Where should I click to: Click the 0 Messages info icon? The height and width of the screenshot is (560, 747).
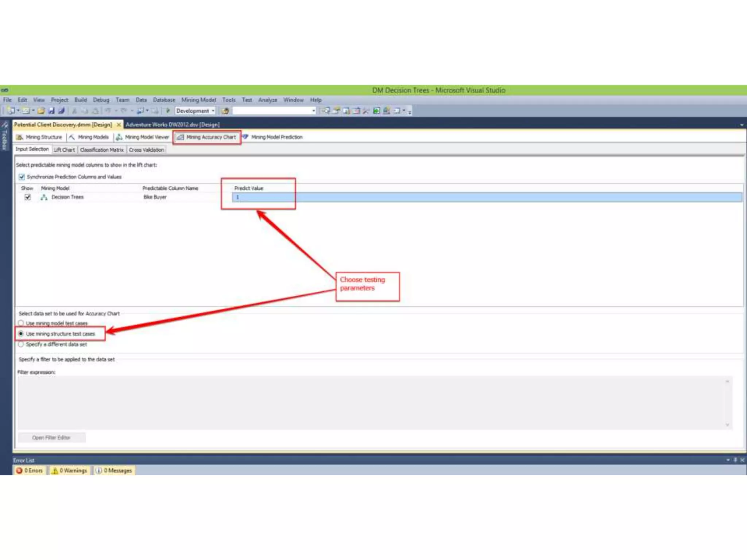coord(98,471)
